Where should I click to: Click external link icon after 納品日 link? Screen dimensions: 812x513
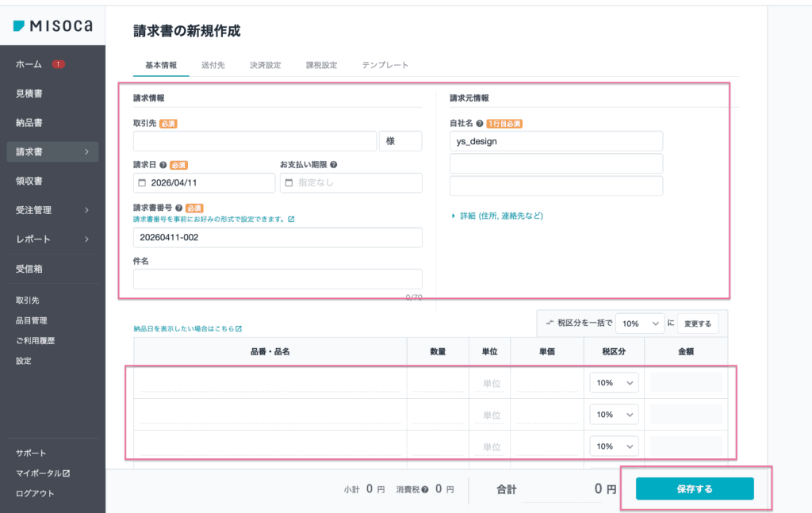(x=238, y=329)
